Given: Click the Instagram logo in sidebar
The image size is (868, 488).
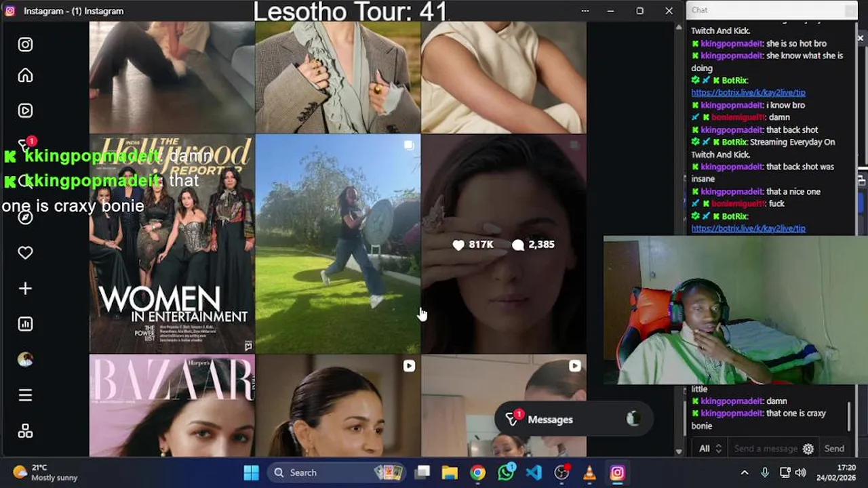Looking at the screenshot, I should [25, 45].
